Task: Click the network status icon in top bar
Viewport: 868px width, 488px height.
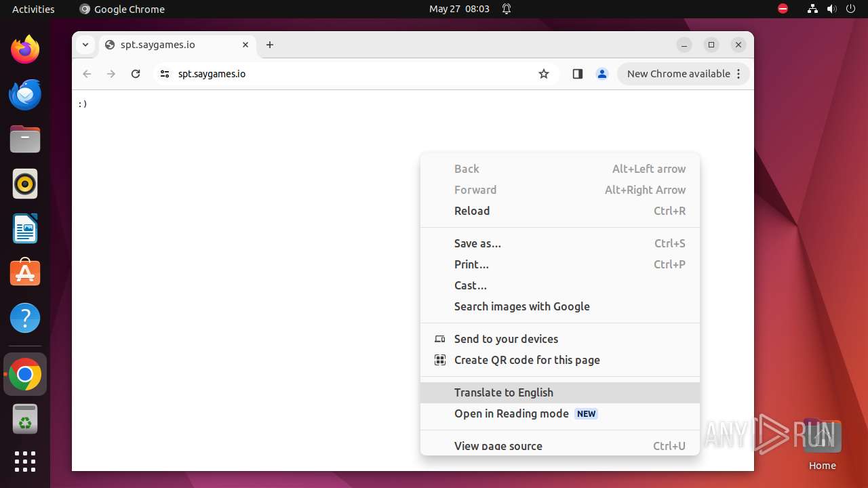Action: point(812,9)
